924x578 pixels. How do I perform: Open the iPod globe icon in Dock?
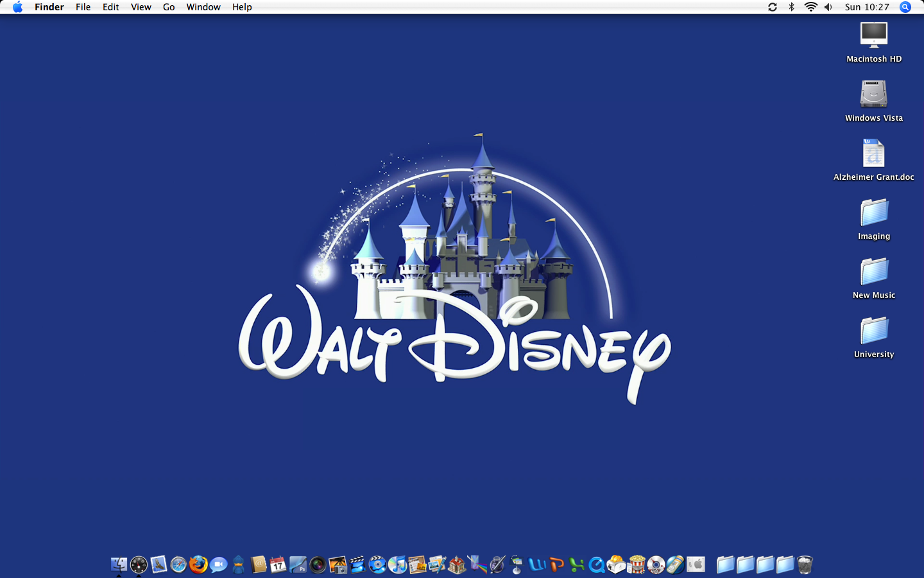pos(675,565)
